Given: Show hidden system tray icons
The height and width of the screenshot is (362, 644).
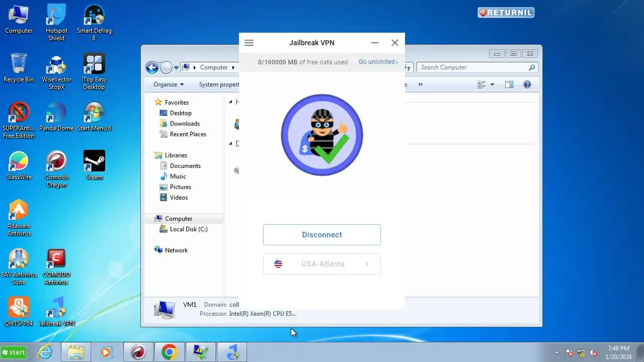Looking at the screenshot, I should click(x=556, y=352).
